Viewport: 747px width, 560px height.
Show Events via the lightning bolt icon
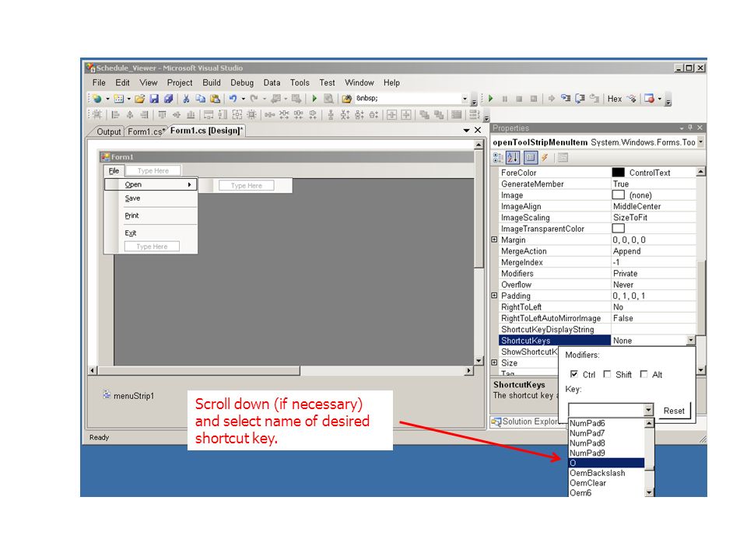pyautogui.click(x=545, y=158)
